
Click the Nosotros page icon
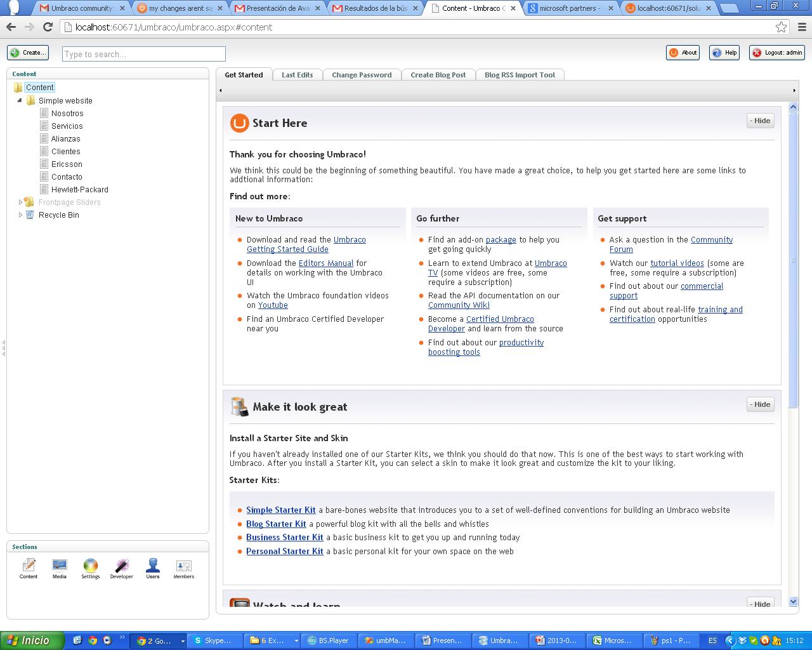point(44,113)
